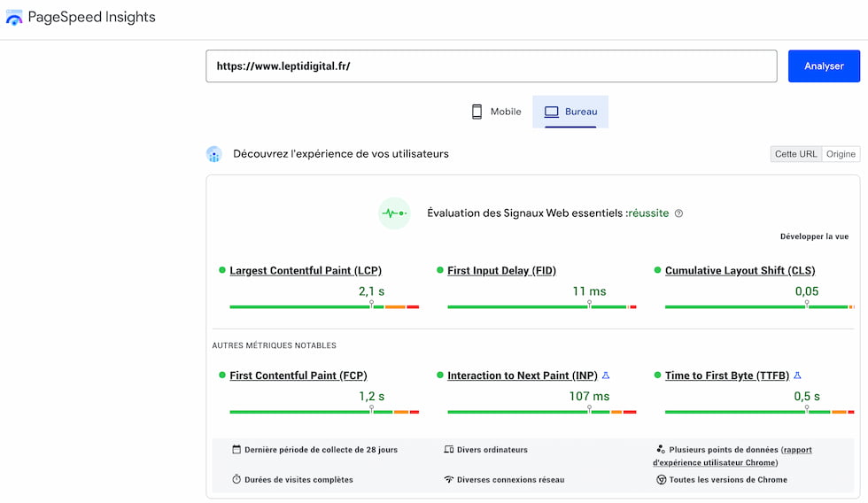Click the FID value 11 ms
Screen dimensions: 868x503
(589, 291)
